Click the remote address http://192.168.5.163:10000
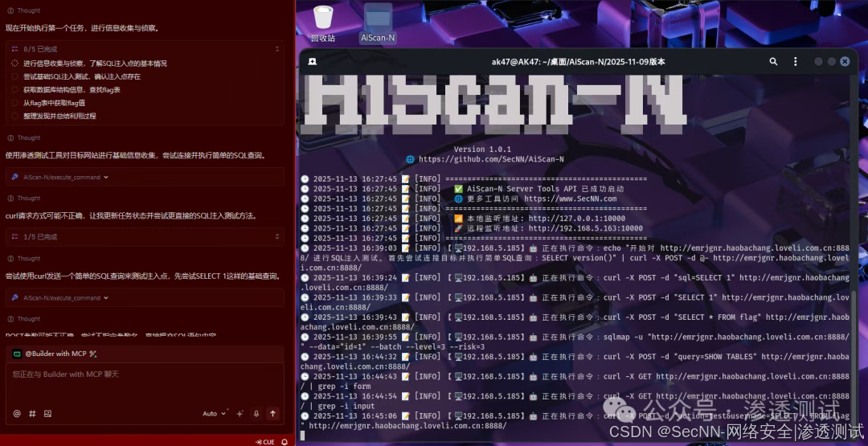 586,228
